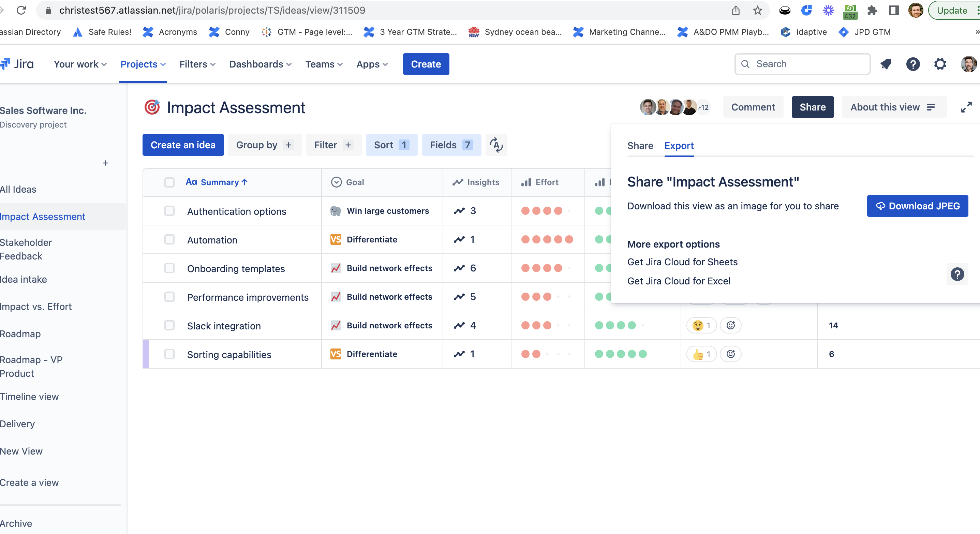Image resolution: width=980 pixels, height=534 pixels.
Task: Adjust the Effort rating dots for Automation
Action: coord(547,240)
